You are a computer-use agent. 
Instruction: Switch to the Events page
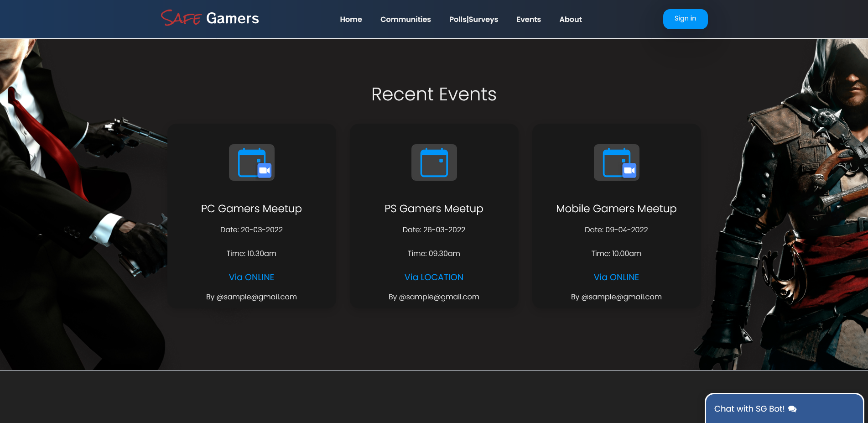(x=528, y=19)
